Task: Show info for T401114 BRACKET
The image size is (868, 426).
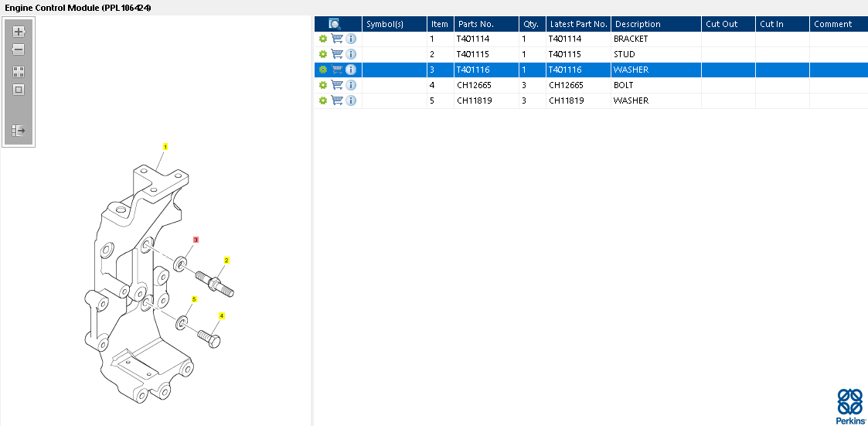Action: click(x=351, y=39)
